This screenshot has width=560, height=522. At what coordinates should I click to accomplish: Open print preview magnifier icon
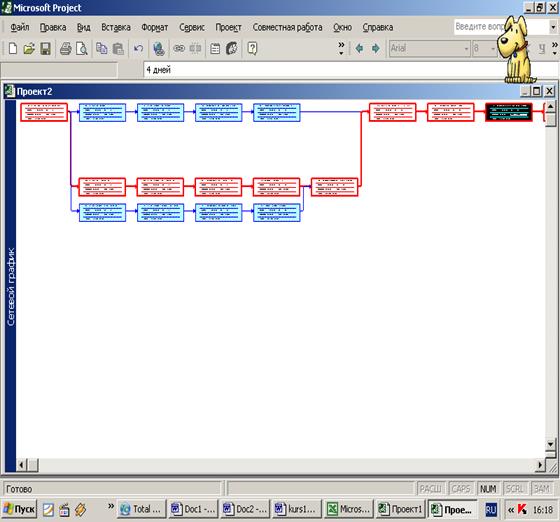[82, 48]
